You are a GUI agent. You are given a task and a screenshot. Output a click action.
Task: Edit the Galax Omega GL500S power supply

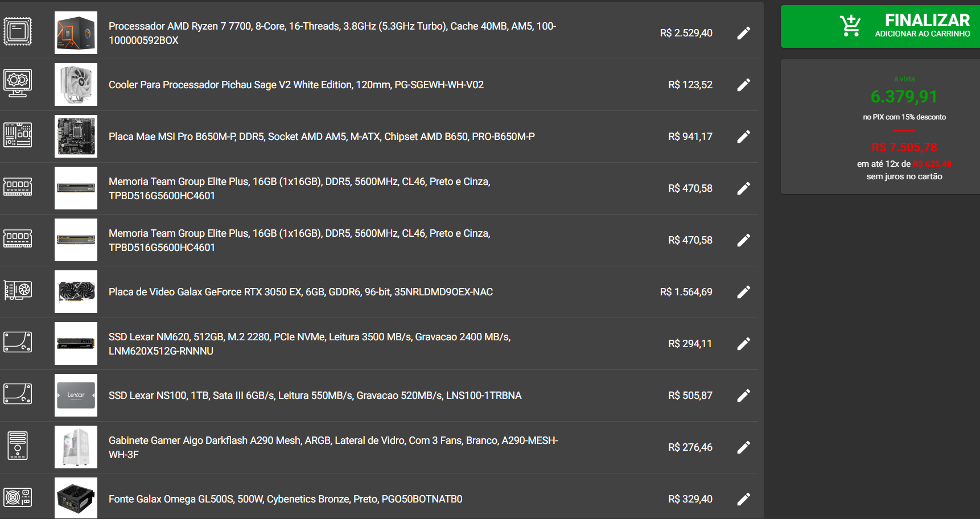(x=743, y=499)
